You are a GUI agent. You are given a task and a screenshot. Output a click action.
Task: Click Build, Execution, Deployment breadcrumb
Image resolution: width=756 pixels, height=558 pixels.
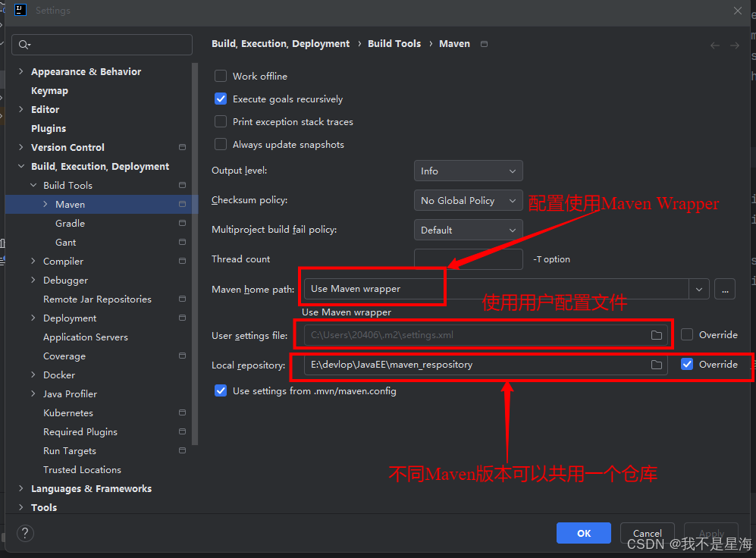(281, 44)
